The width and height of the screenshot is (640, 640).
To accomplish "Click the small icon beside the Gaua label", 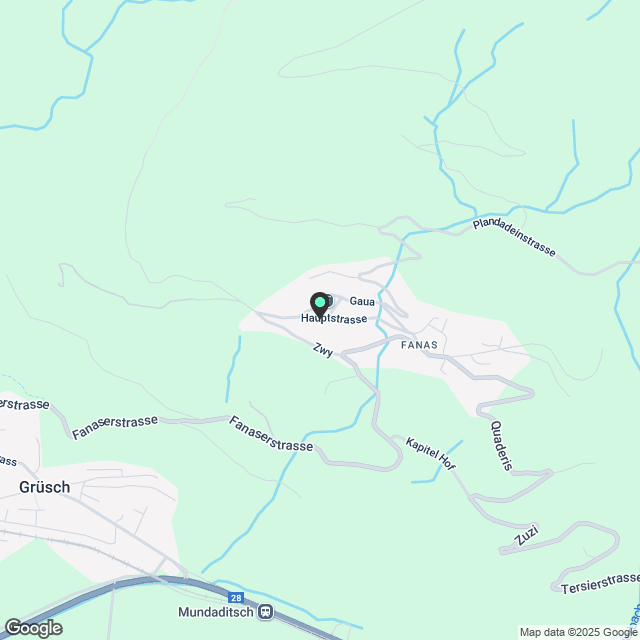I will click(330, 301).
